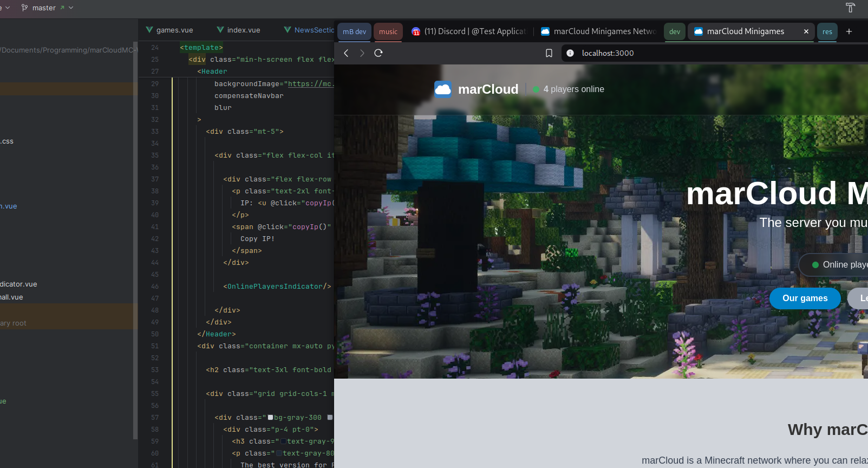
Task: Go back in the browser history
Action: pos(346,53)
